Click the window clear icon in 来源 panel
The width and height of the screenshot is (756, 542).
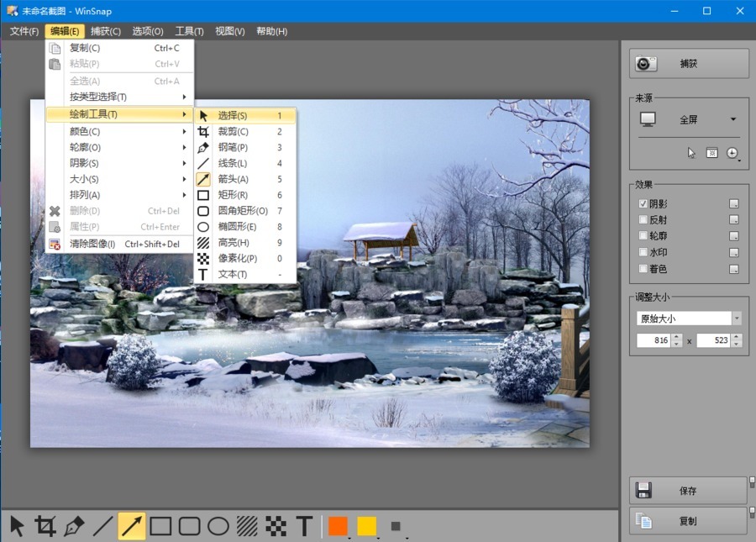[711, 153]
